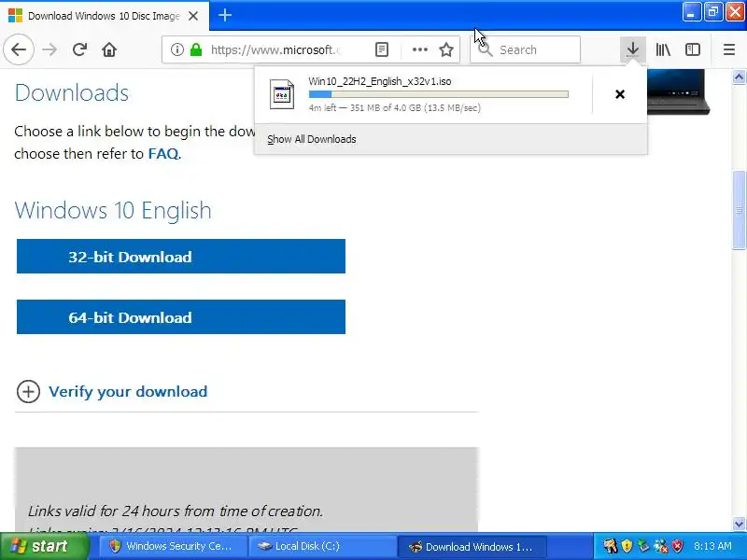Bookmark this page with the star icon
Image resolution: width=747 pixels, height=560 pixels.
[x=446, y=49]
